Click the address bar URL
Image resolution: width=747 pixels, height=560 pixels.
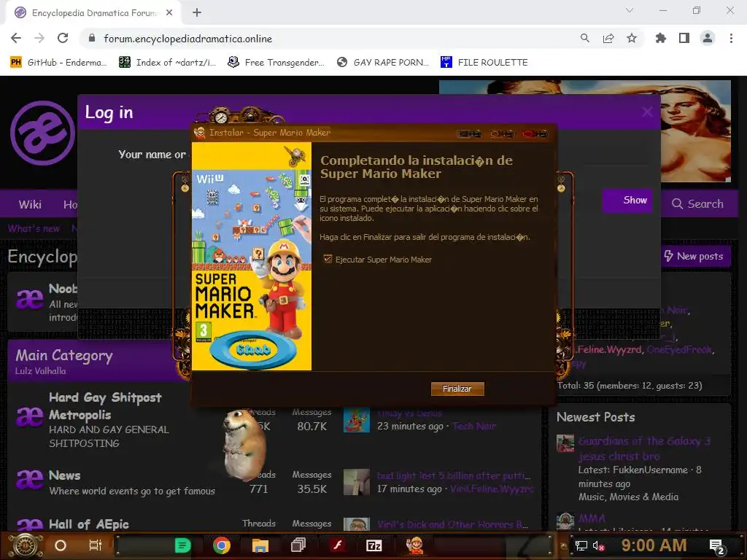point(188,39)
